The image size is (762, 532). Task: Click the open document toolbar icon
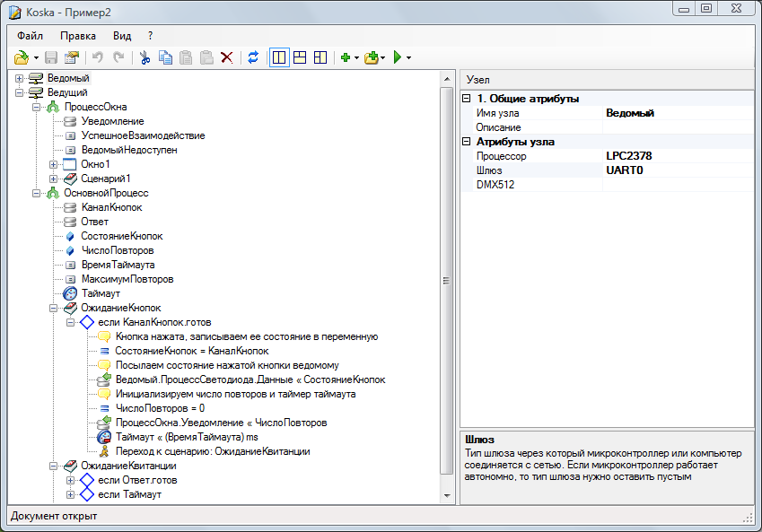(22, 57)
